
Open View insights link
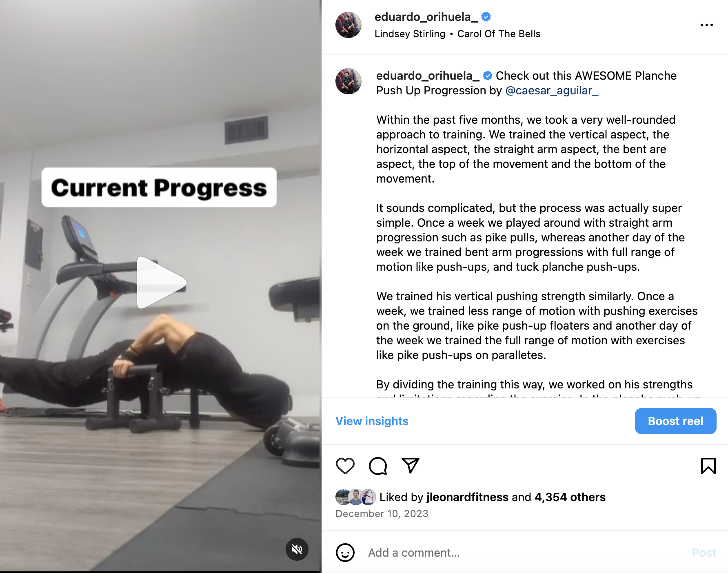click(x=372, y=421)
